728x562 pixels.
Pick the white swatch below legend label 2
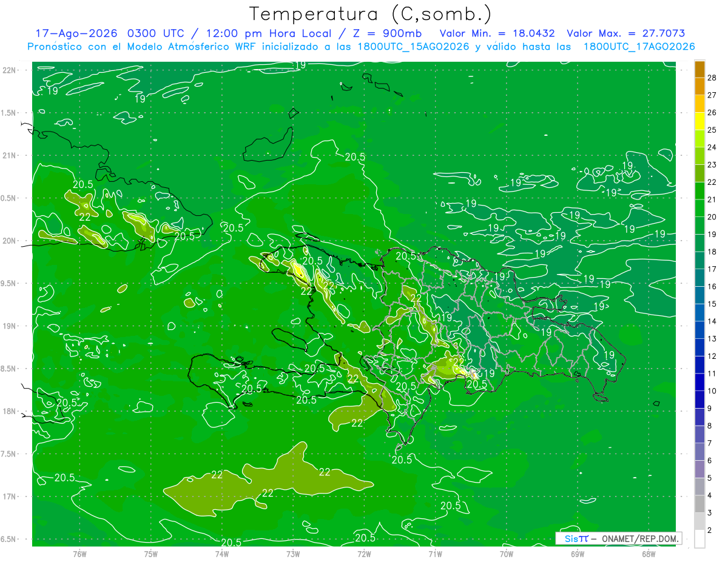[x=699, y=540]
